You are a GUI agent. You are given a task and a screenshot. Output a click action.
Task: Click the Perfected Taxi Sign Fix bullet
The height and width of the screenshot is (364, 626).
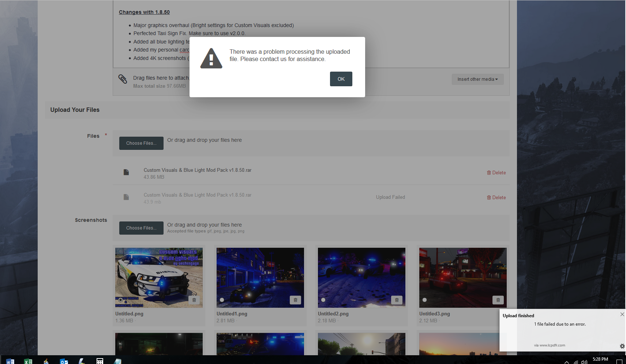click(x=190, y=33)
